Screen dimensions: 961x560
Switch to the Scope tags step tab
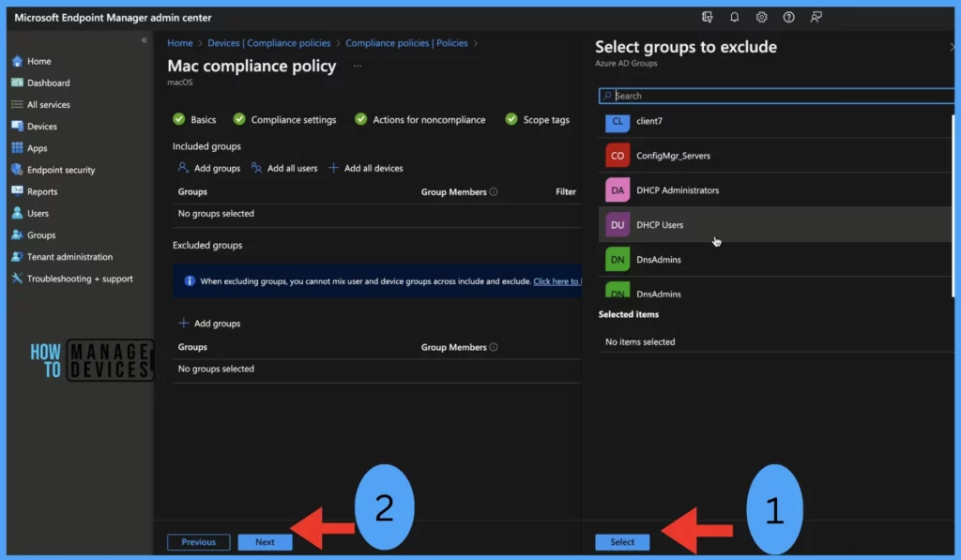(538, 119)
